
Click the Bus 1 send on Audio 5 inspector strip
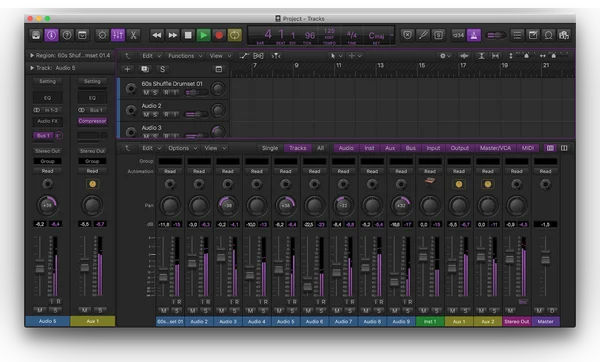[43, 135]
